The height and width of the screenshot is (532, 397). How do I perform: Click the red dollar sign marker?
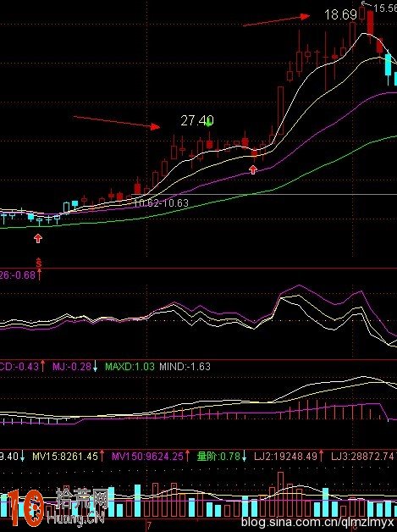click(39, 263)
